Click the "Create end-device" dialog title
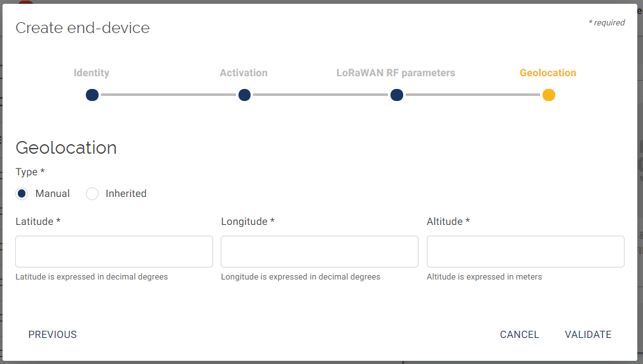The height and width of the screenshot is (364, 643). point(83,28)
